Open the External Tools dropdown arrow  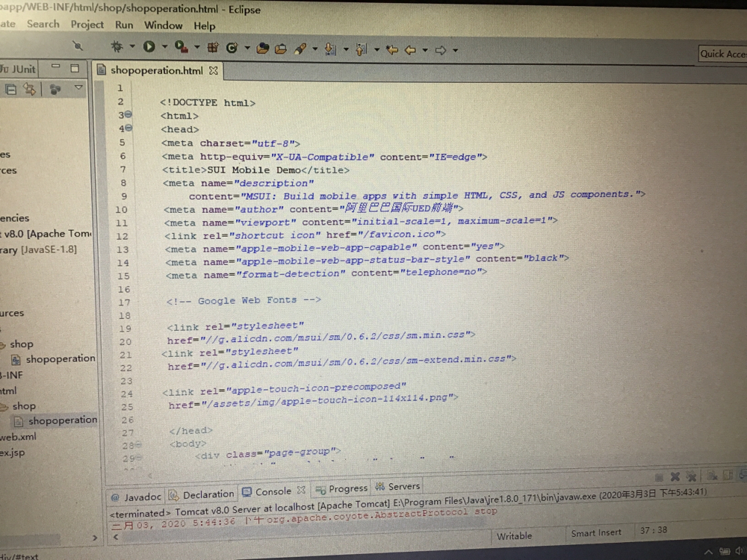click(x=196, y=47)
